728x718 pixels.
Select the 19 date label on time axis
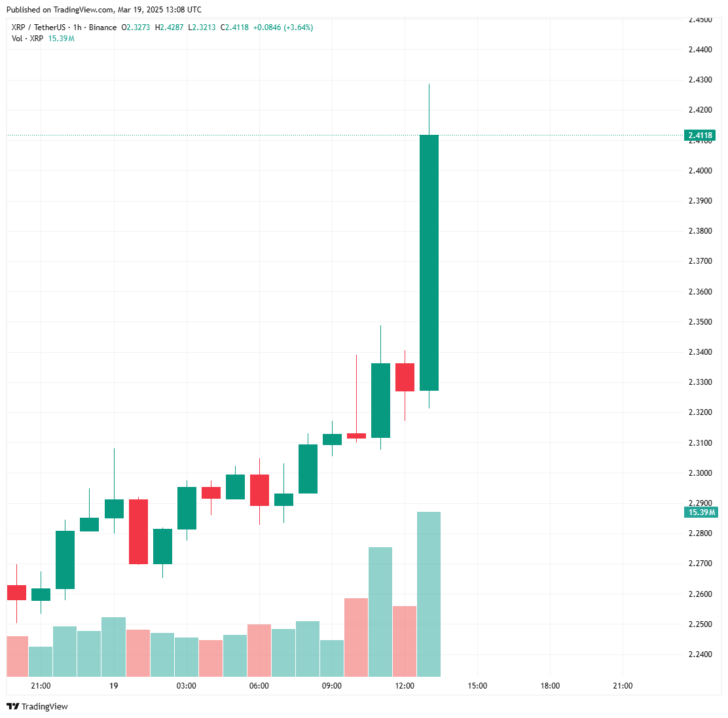tap(114, 686)
